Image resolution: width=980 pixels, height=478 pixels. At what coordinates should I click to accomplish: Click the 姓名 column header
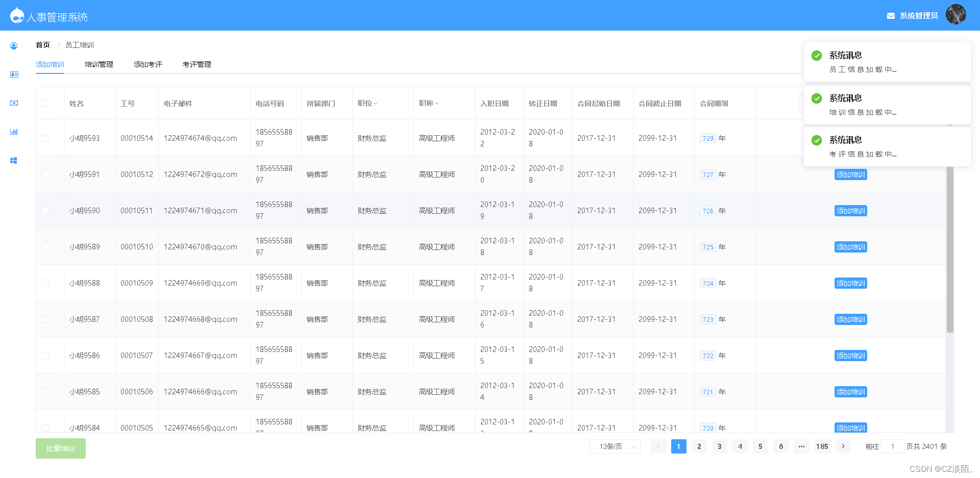(77, 104)
